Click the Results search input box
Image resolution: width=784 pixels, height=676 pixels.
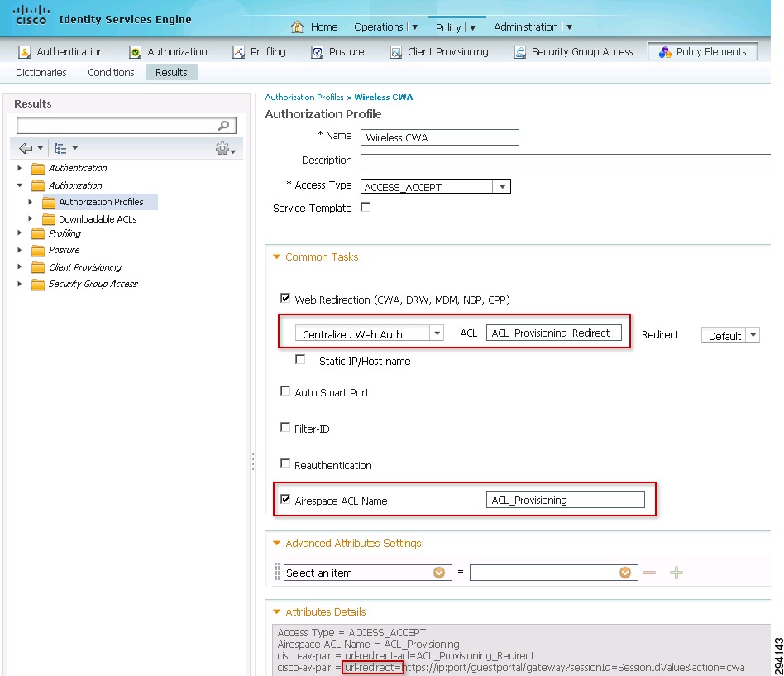tap(126, 125)
